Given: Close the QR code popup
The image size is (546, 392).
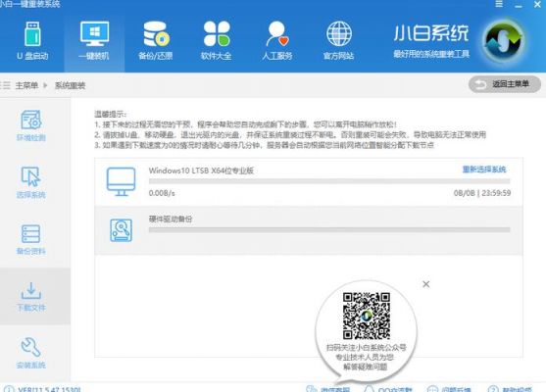Looking at the screenshot, I should (425, 284).
